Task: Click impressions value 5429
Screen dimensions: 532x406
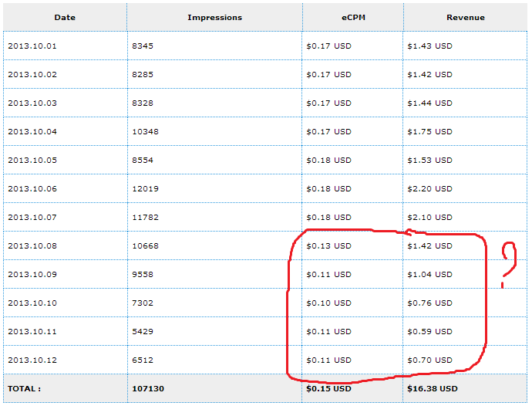Action: pyautogui.click(x=143, y=331)
